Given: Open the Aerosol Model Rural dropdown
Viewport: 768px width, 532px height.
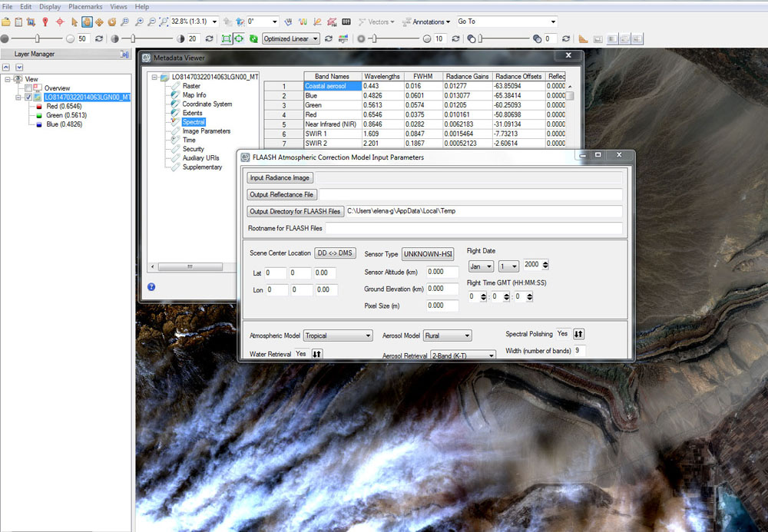Looking at the screenshot, I should pos(447,335).
